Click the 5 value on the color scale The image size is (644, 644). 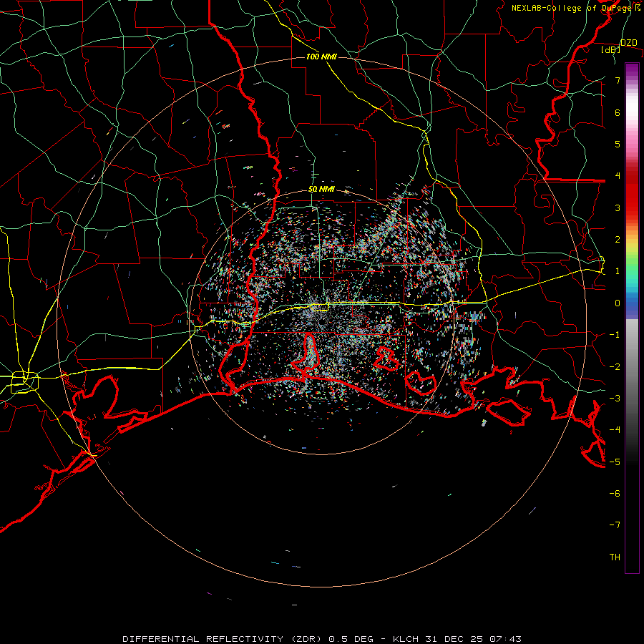pyautogui.click(x=618, y=144)
